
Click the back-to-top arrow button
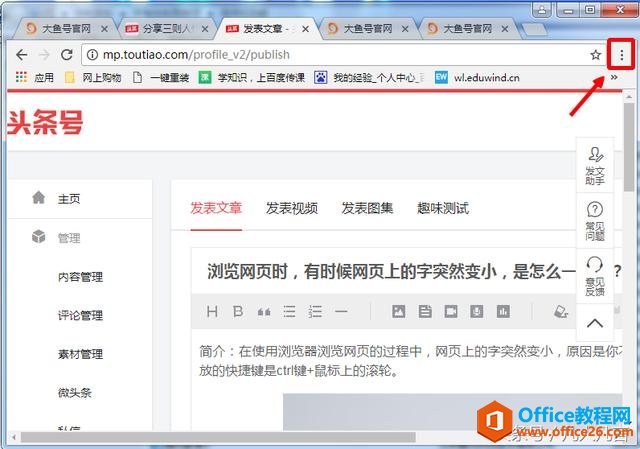pyautogui.click(x=595, y=323)
